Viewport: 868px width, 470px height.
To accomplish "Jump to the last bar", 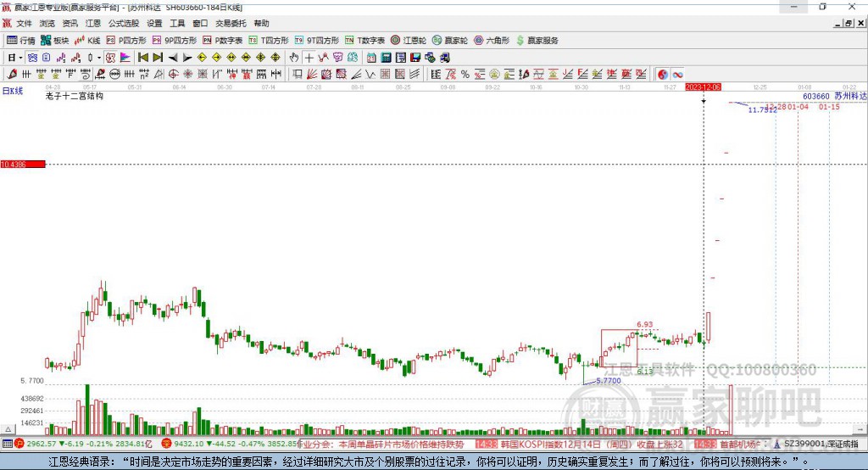I will coord(158,58).
